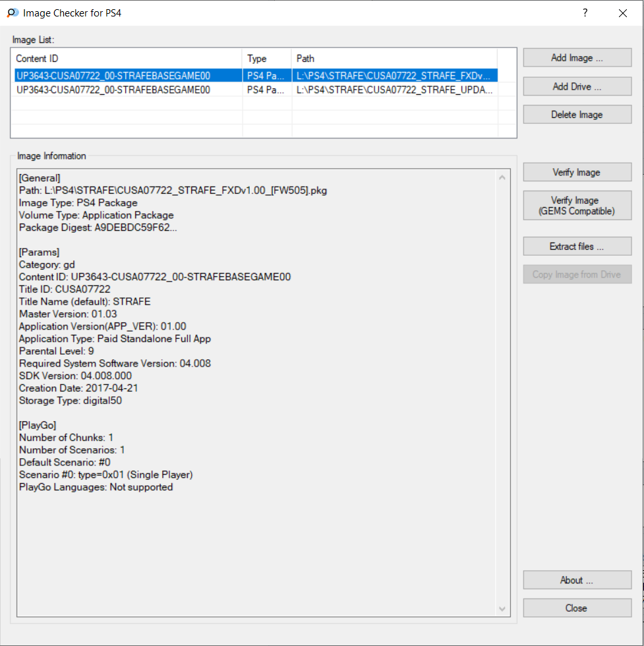Click the SDK Version: 04.008.000 line
This screenshot has height=646, width=644.
75,376
